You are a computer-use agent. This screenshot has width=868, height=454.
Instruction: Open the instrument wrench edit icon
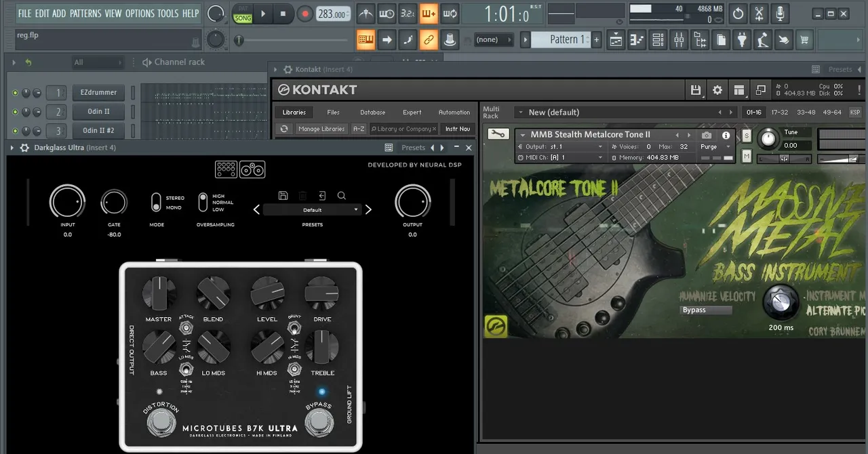[498, 134]
